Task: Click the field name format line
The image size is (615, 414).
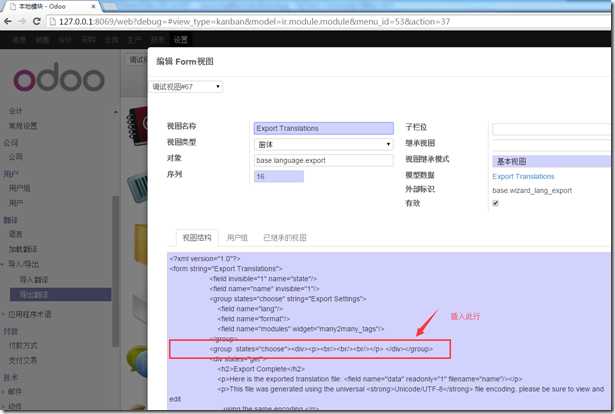Action: (254, 319)
